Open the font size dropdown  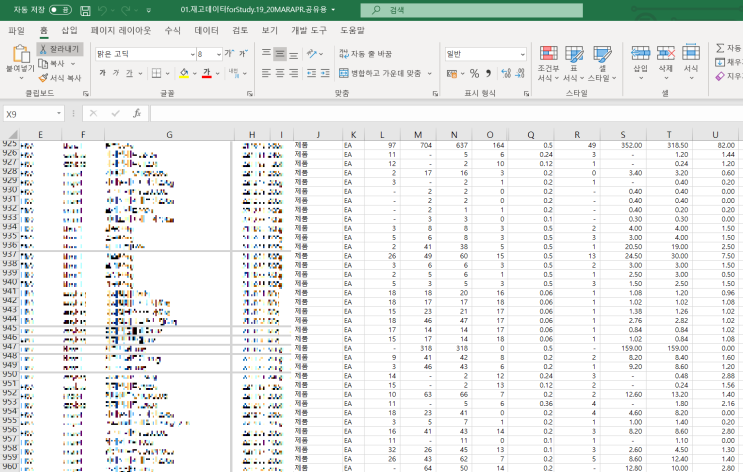[x=219, y=53]
